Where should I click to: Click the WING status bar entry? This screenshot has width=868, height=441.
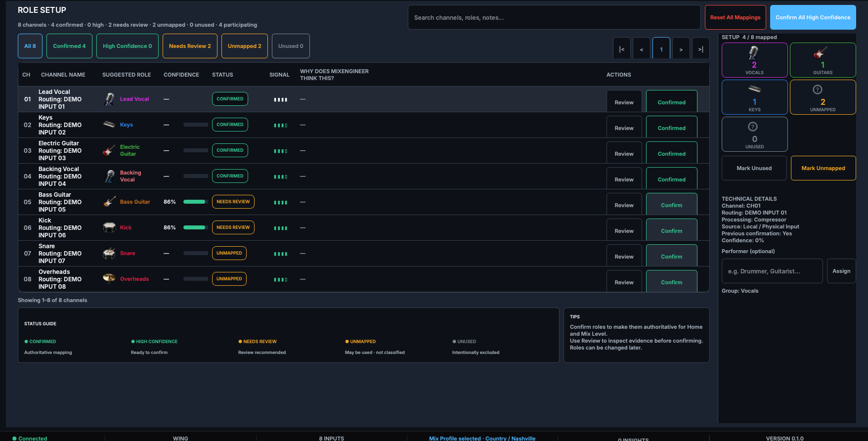click(x=180, y=438)
